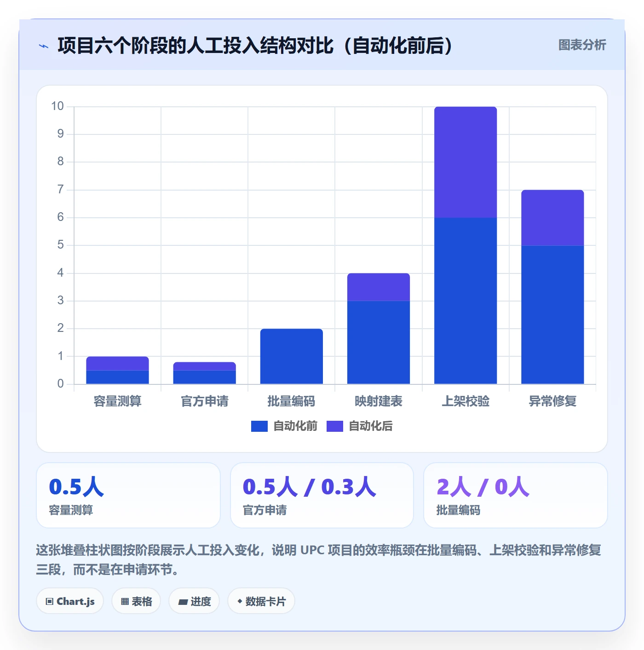Image resolution: width=644 pixels, height=650 pixels.
Task: Click the lightning bolt icon beside the title
Action: [x=44, y=46]
